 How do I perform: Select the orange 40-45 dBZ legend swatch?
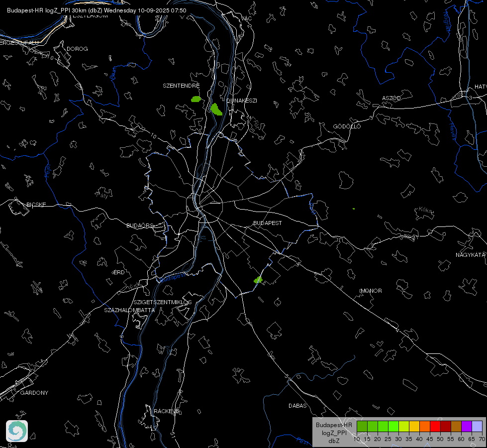click(425, 426)
